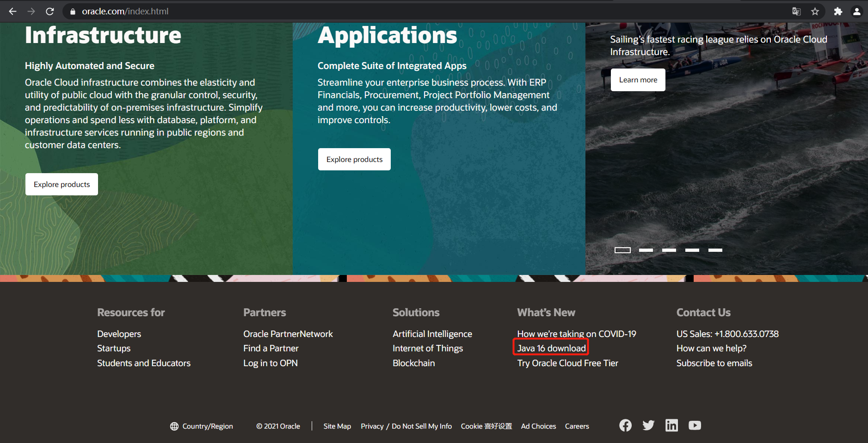The width and height of the screenshot is (868, 443).
Task: Click the Contact Us footer heading
Action: pyautogui.click(x=703, y=312)
